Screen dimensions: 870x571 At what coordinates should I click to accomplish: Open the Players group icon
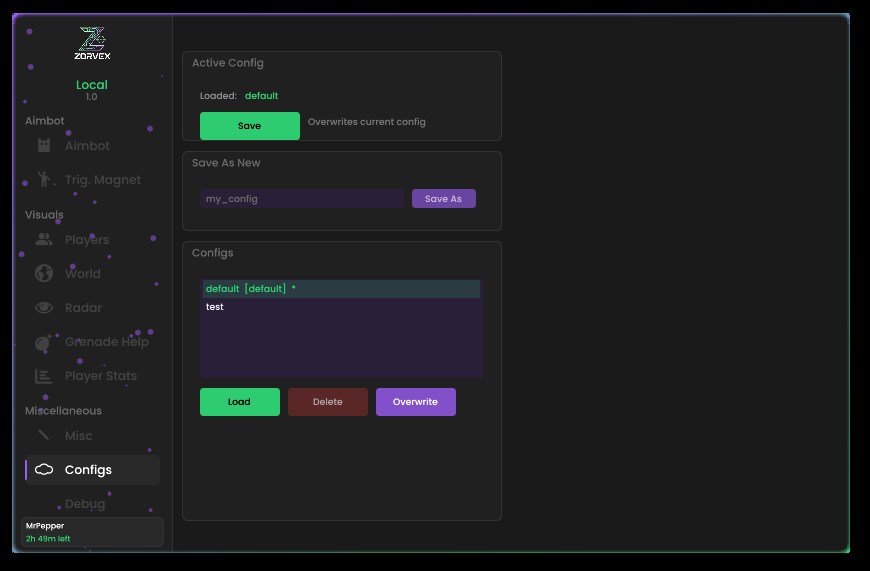click(x=44, y=240)
